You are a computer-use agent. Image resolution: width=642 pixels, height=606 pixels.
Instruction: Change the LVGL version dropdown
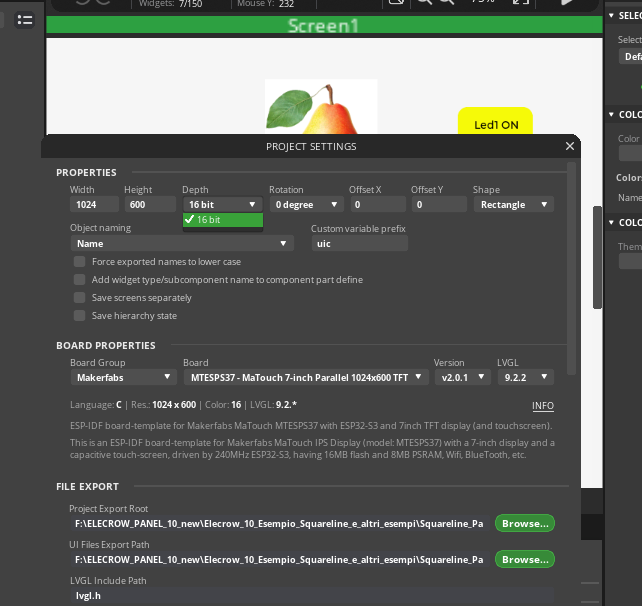tap(521, 378)
